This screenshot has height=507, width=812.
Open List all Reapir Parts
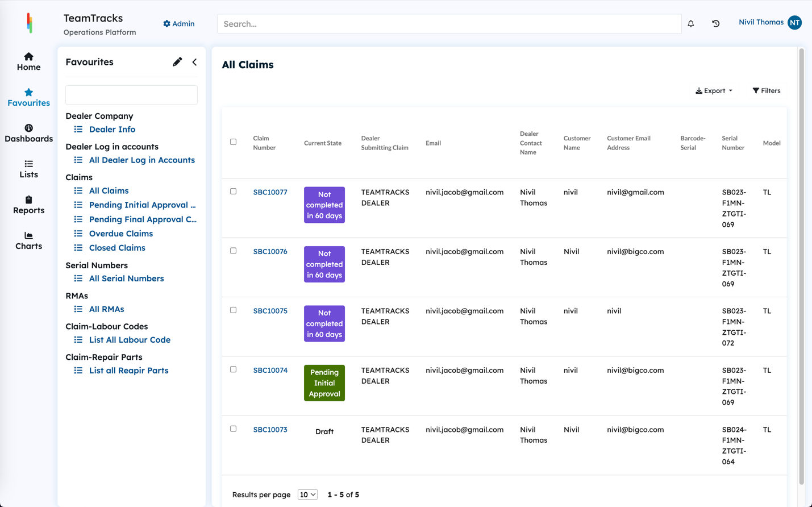[x=128, y=371]
